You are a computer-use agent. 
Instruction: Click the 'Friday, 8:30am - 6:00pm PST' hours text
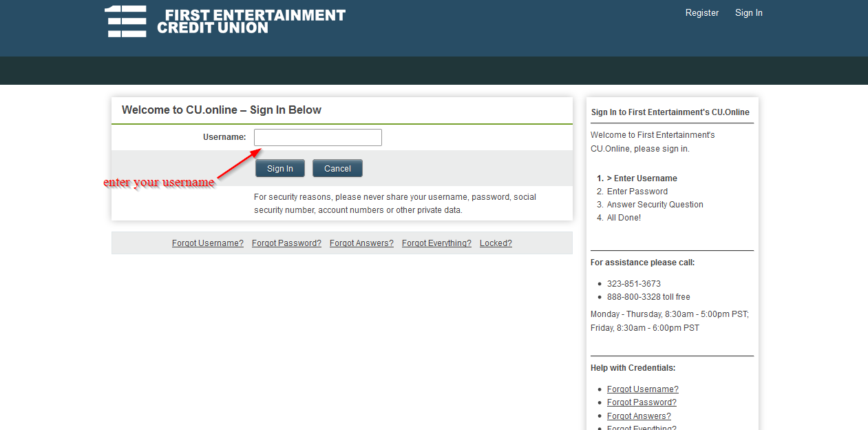(645, 328)
